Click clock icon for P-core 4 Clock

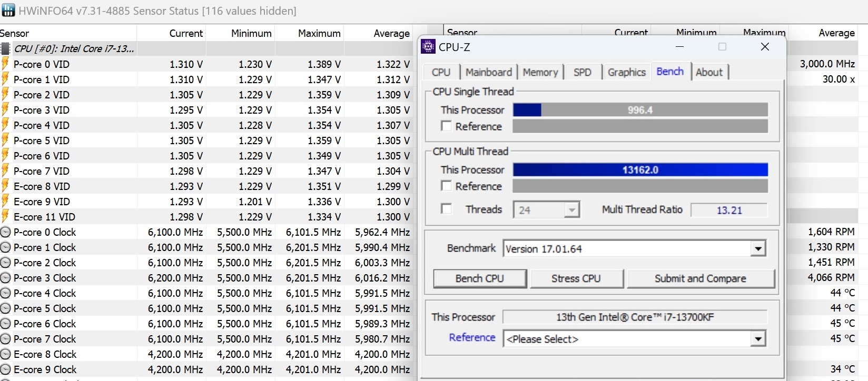tap(5, 293)
